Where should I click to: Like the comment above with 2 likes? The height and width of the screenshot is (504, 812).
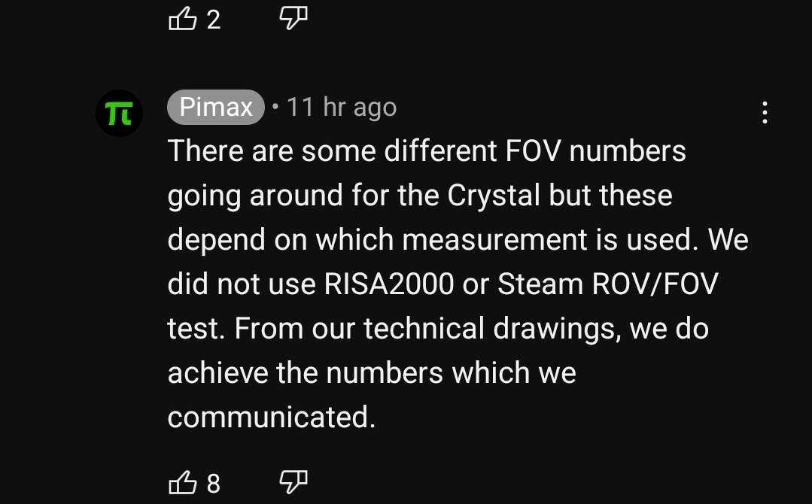(182, 19)
